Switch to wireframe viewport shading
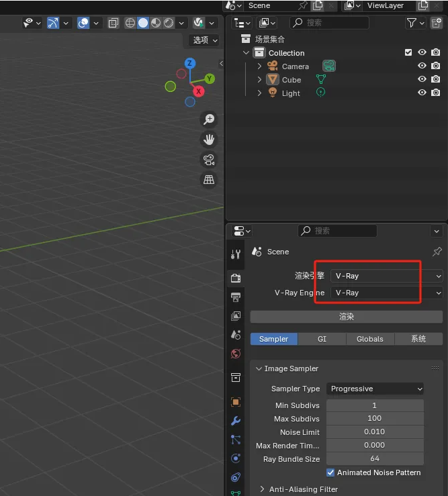 130,23
